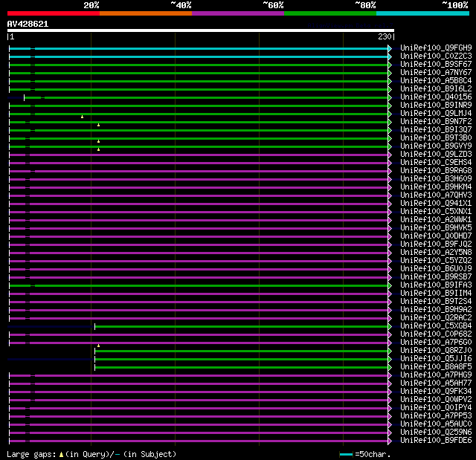This screenshot has height=460, width=476.
Task: Click the UniRef100_B9INR9 text
Action: coord(436,106)
